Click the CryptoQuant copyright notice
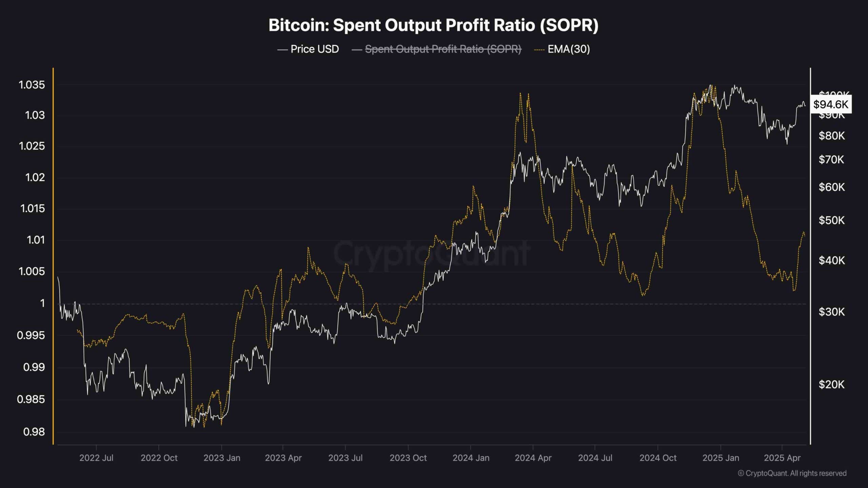This screenshot has width=868, height=488. click(x=792, y=473)
